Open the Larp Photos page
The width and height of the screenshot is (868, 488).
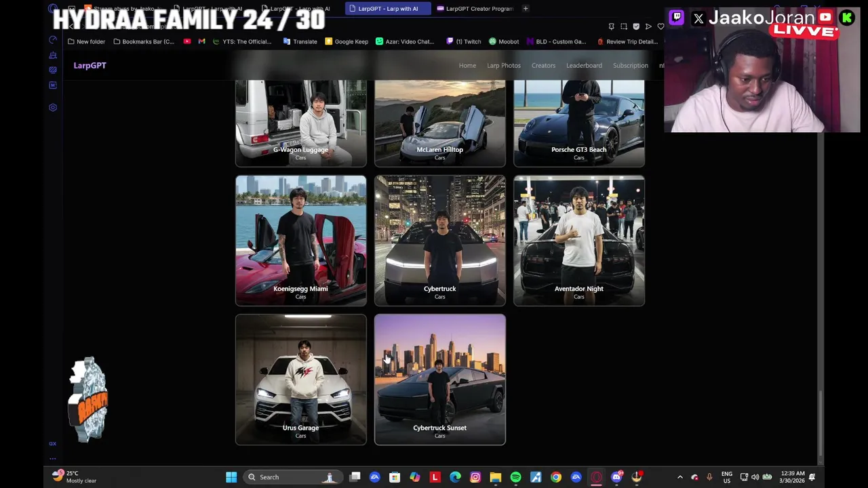coord(504,66)
